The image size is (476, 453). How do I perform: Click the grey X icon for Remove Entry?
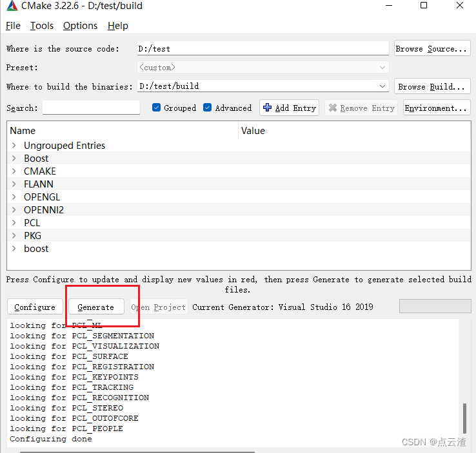pyautogui.click(x=333, y=108)
